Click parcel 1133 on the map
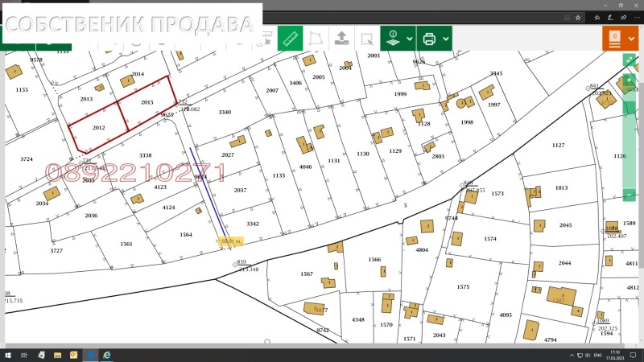Image resolution: width=644 pixels, height=362 pixels. (x=279, y=175)
